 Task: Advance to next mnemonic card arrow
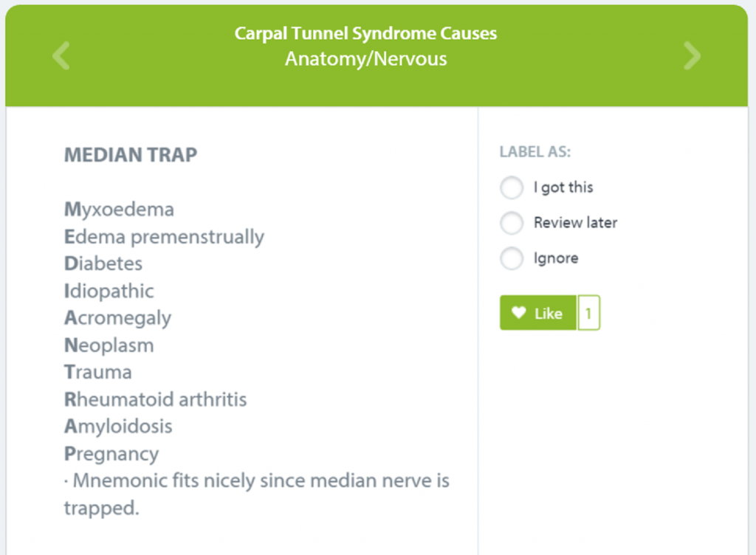point(692,56)
